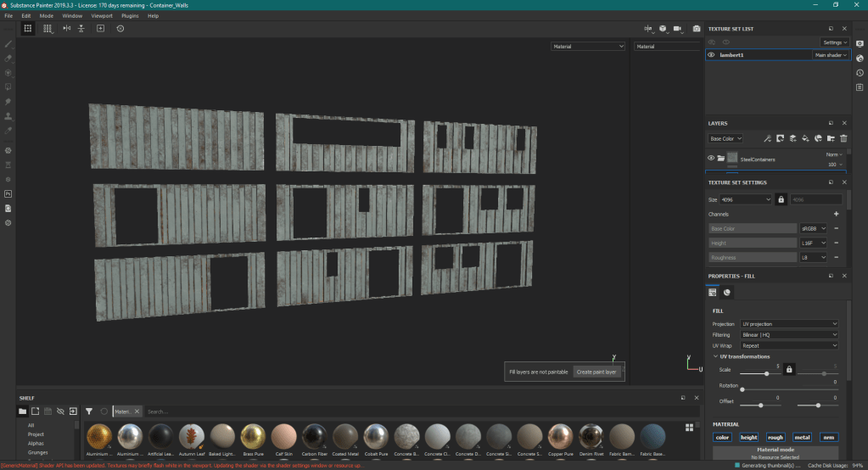The width and height of the screenshot is (868, 470).
Task: Select the Polygon Fill tool
Action: 8,87
